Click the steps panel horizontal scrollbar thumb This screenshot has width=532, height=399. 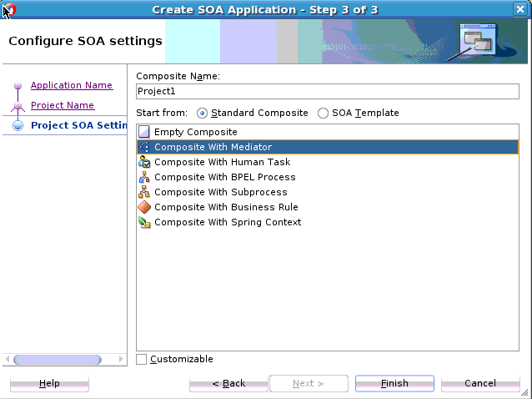(x=58, y=359)
